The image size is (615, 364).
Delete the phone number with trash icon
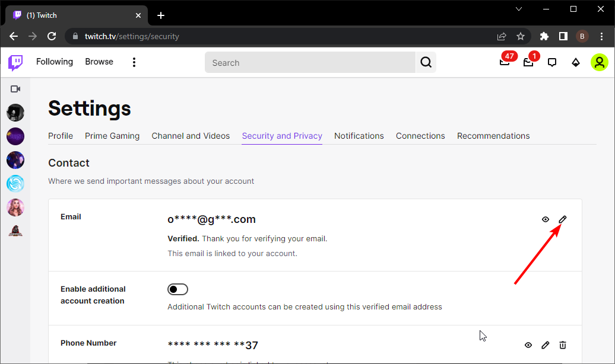click(x=563, y=345)
